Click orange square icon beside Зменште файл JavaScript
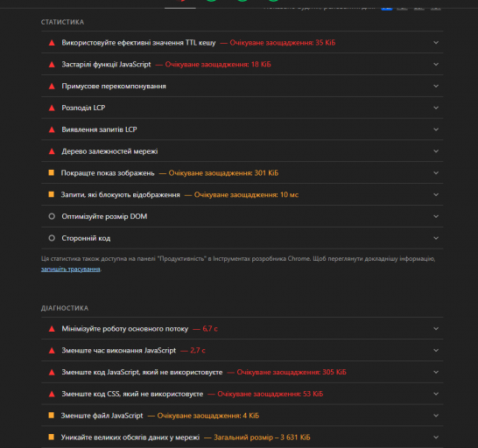Screen dimensions: 478x448 click(51, 416)
